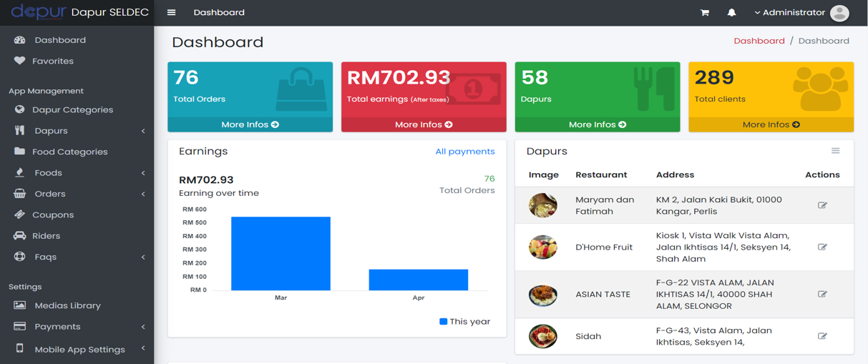
Task: Toggle the 'This year' chart legend
Action: coord(464,322)
